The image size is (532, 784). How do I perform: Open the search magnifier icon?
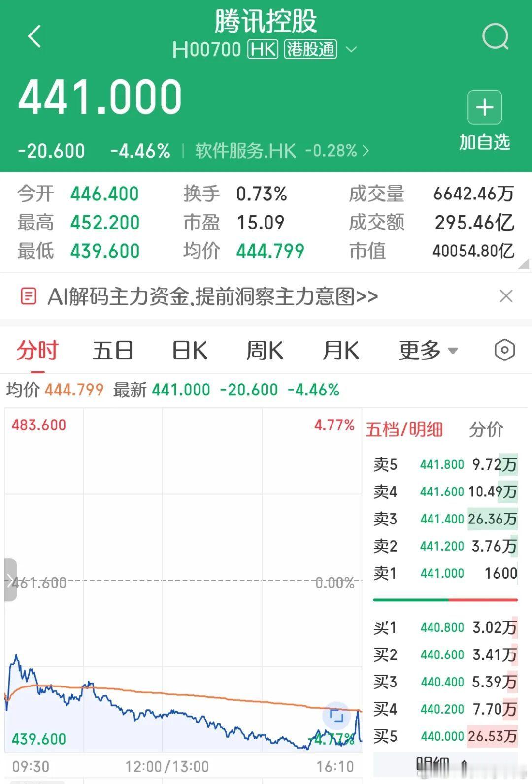coord(495,36)
